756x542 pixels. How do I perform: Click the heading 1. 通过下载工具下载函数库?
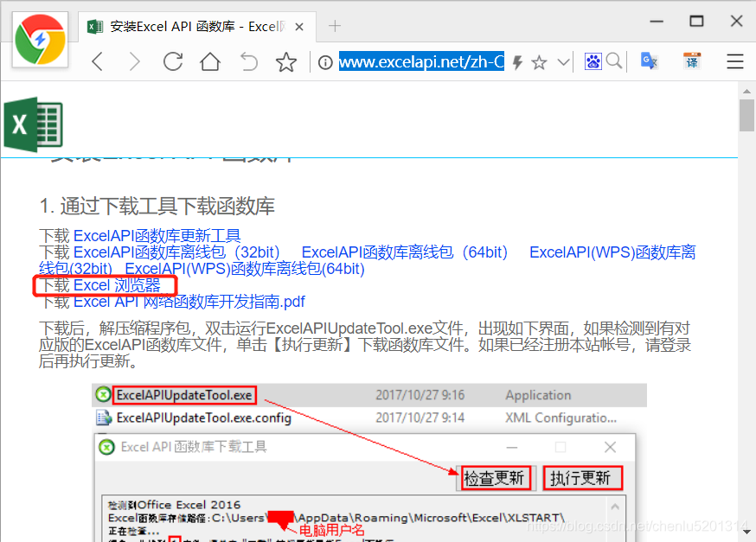click(x=157, y=207)
